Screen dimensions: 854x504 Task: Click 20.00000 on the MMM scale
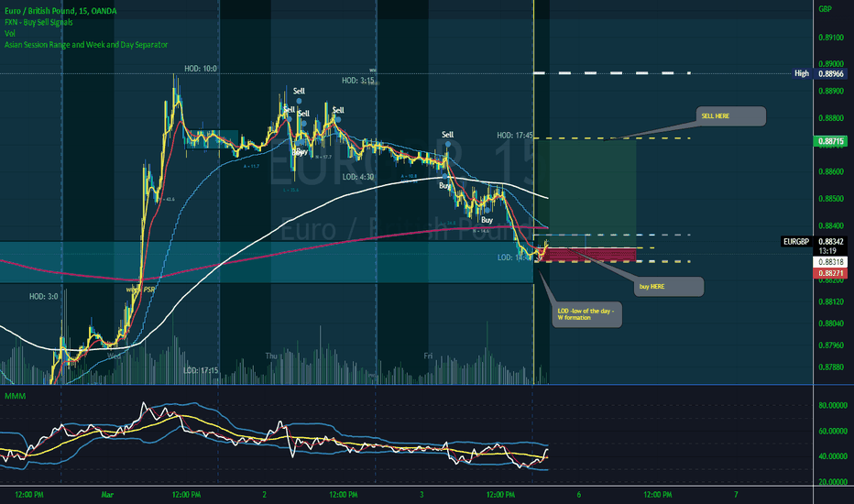(833, 482)
